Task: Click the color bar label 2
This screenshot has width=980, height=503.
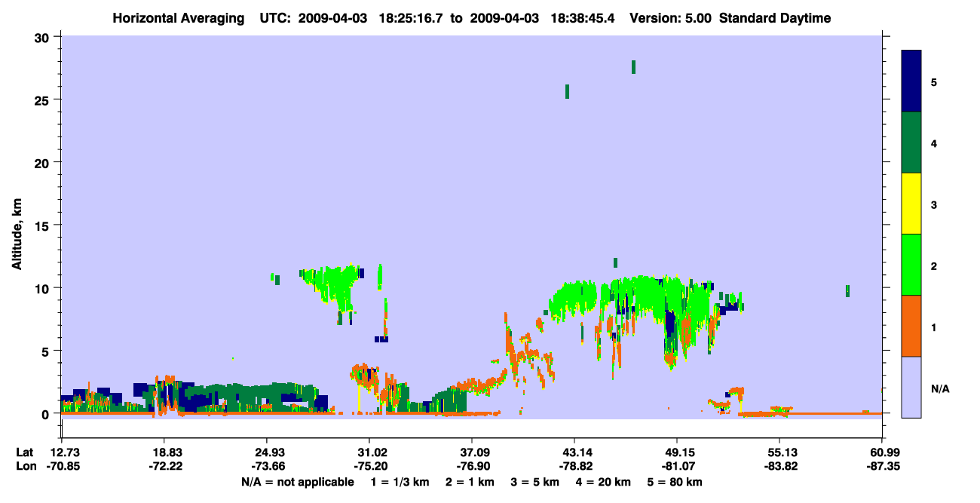Action: (934, 265)
